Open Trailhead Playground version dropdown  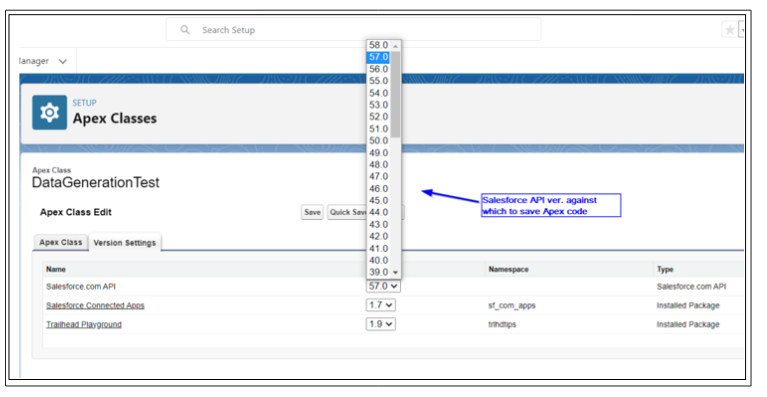381,324
